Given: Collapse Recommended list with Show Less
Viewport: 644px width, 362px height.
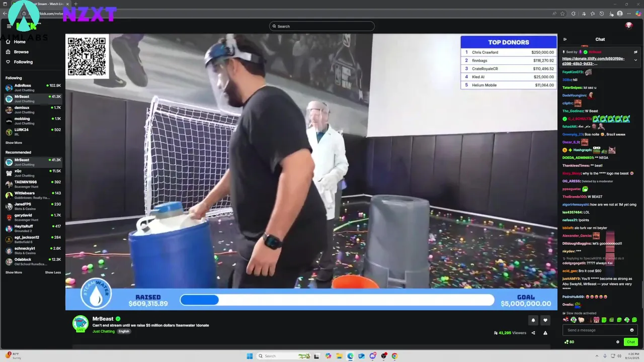Looking at the screenshot, I should 53,273.
